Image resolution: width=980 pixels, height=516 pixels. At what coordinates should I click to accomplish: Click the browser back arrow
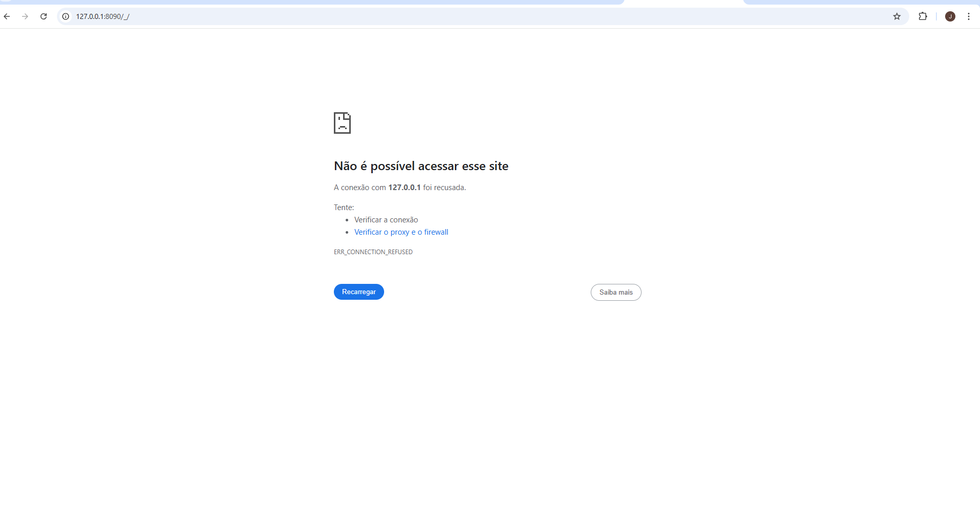(7, 16)
